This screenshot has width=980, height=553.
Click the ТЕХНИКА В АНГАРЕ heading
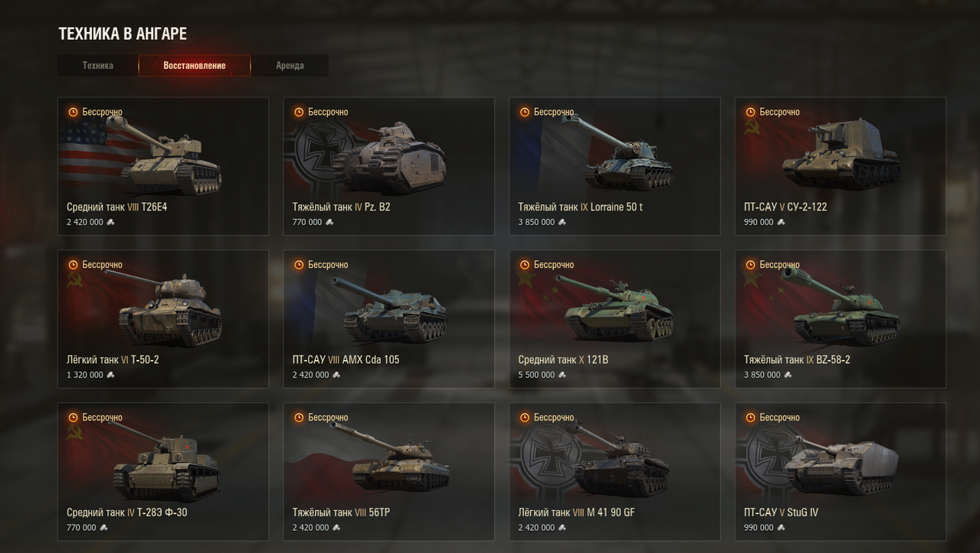[123, 34]
